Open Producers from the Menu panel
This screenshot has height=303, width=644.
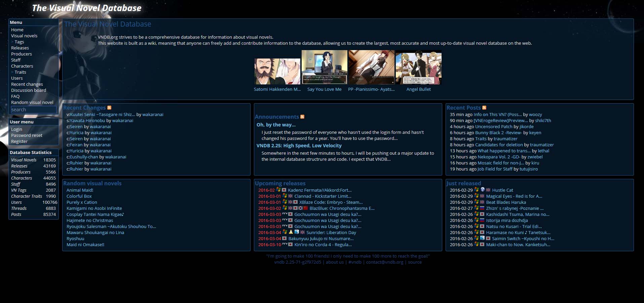pos(22,54)
